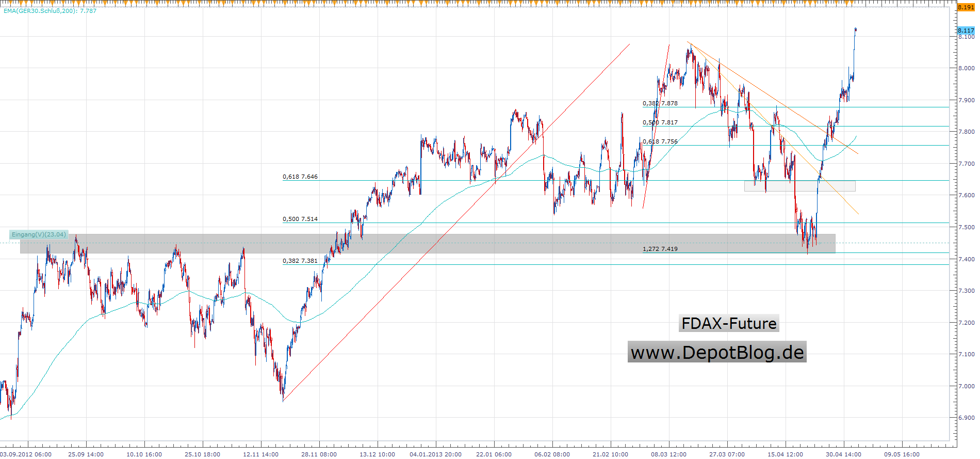Select the blue 8.117 current price tag

pos(966,30)
